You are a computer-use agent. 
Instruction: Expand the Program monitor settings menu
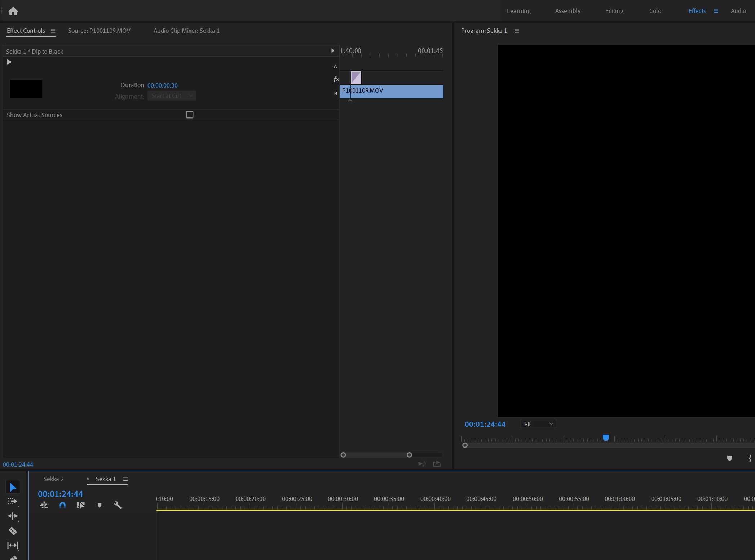pyautogui.click(x=517, y=31)
